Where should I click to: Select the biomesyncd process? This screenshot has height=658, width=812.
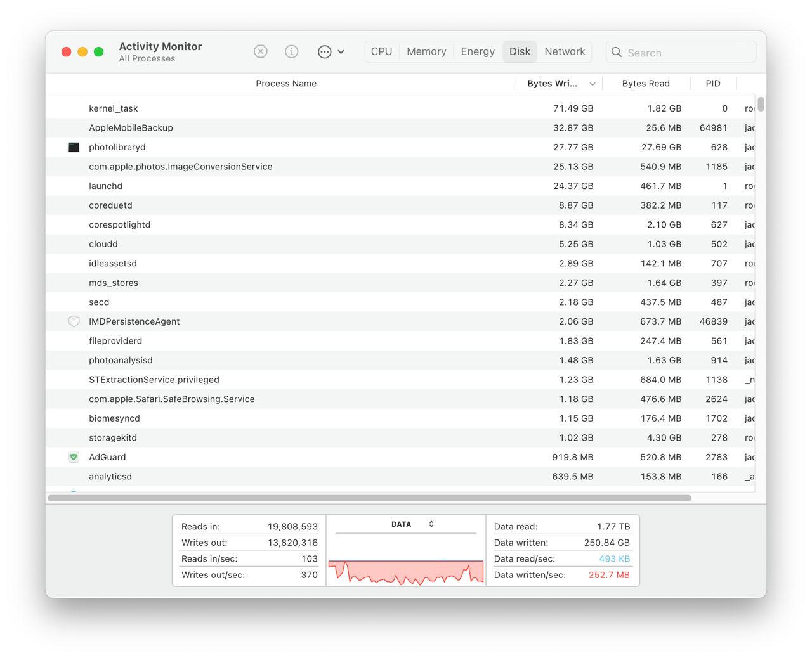(x=114, y=418)
